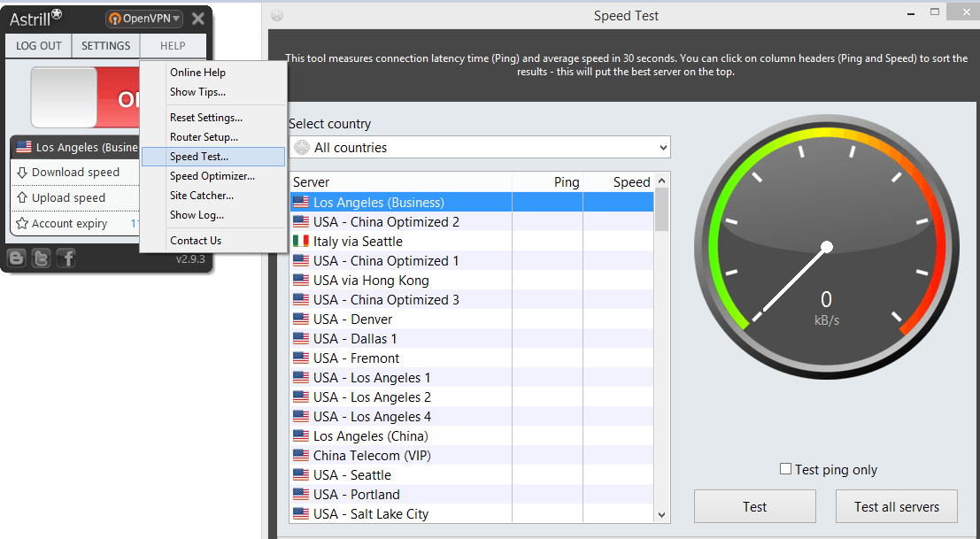980x539 pixels.
Task: Open Speed Optimizer... menu item
Action: tap(213, 176)
